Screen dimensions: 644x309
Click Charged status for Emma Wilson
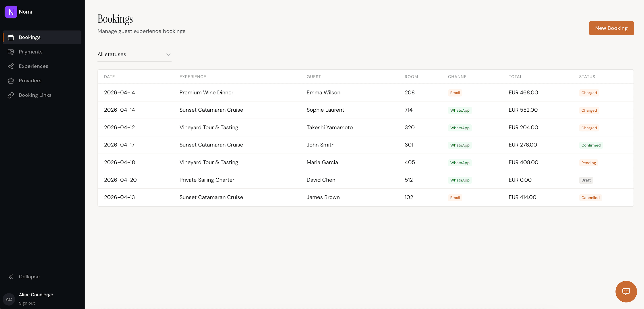(589, 93)
